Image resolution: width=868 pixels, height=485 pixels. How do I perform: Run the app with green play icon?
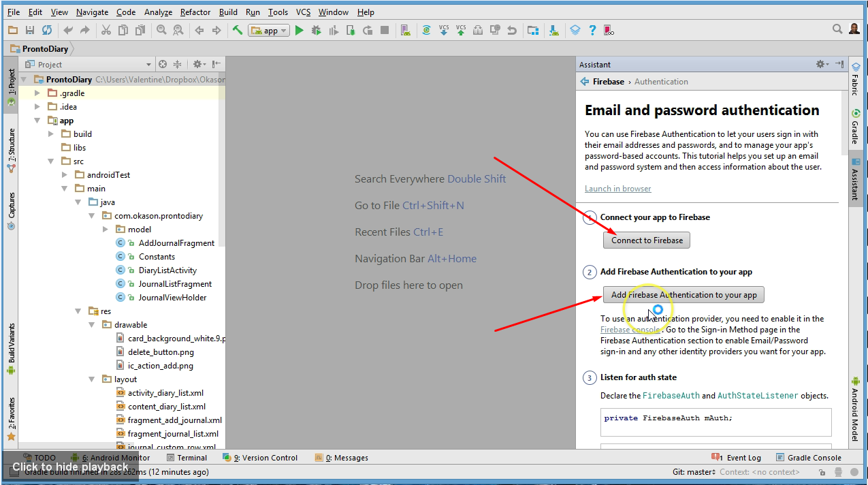(299, 30)
